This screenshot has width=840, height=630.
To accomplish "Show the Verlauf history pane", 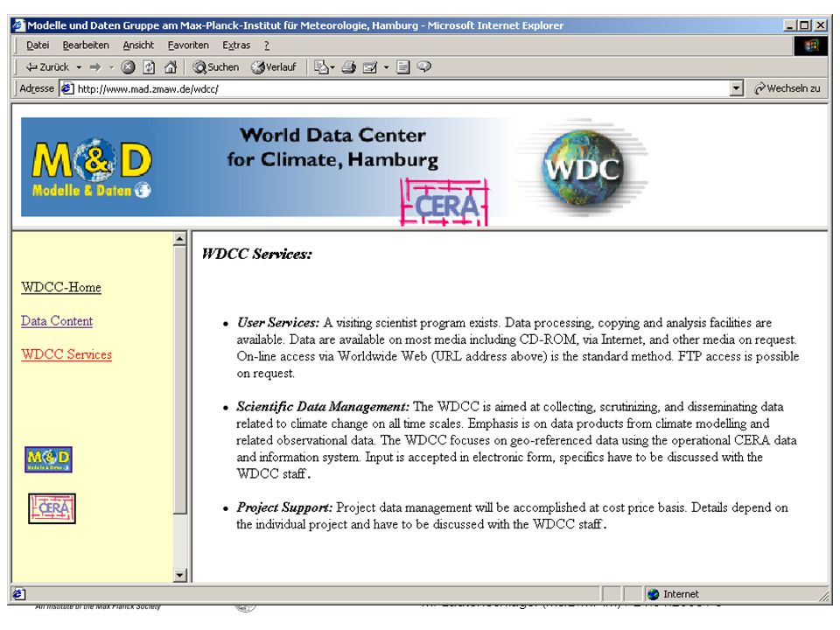I will 273,67.
